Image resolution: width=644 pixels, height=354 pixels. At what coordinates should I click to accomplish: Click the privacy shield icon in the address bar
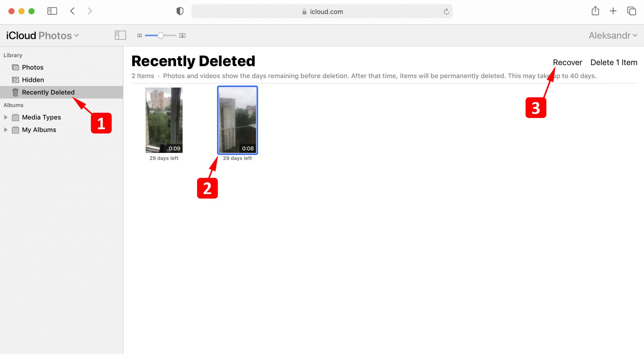(180, 11)
